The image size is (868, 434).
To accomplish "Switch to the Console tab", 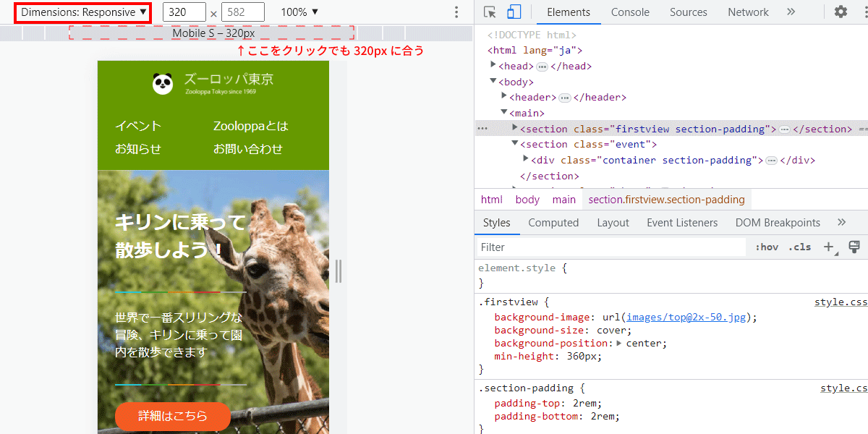I will tap(630, 12).
